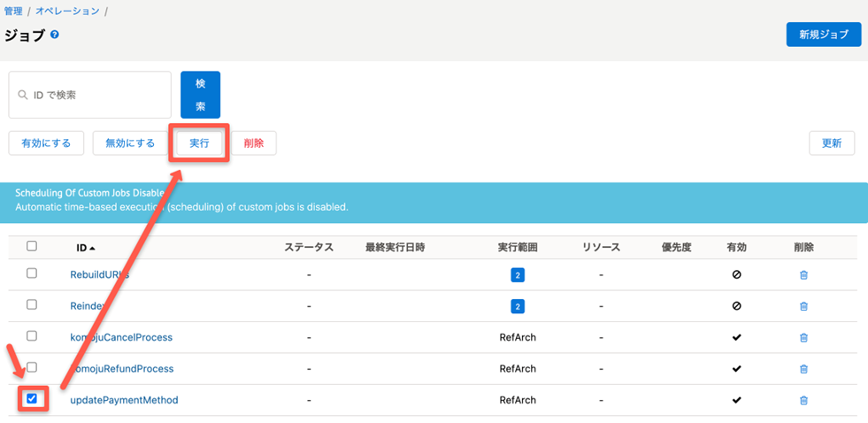The height and width of the screenshot is (423, 868).
Task: Uncheck the updatePaymentMethod checkbox
Action: coord(32,399)
